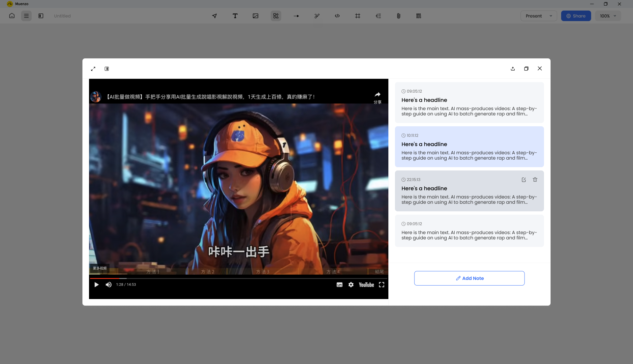Viewport: 633px width, 364px height.
Task: Toggle the sidebar panel icon in top toolbar
Action: coord(41,16)
